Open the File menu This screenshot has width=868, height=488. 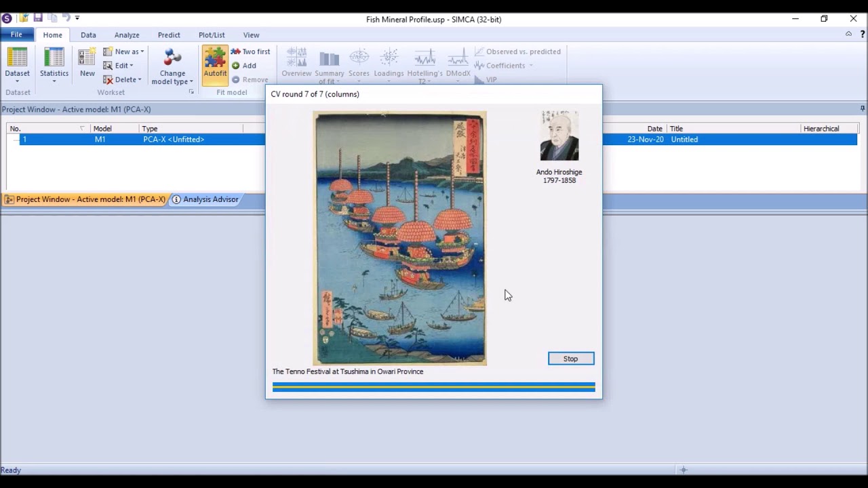(16, 35)
